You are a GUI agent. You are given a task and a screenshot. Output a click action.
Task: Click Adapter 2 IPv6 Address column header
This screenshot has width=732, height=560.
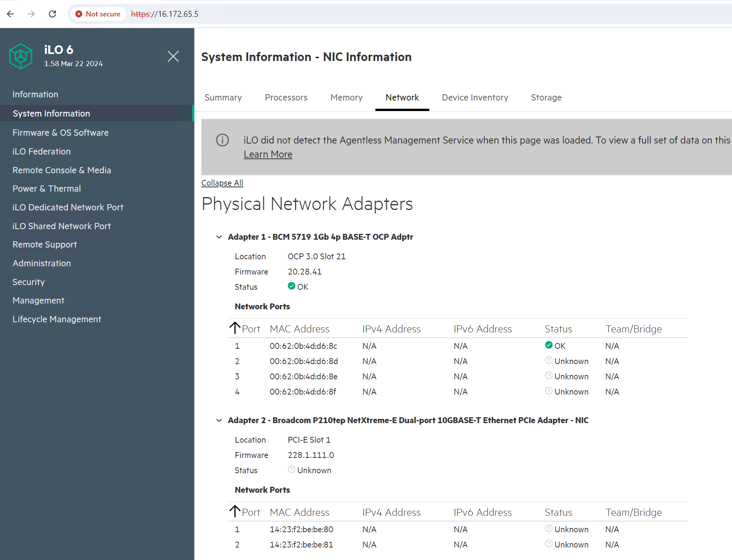tap(483, 512)
